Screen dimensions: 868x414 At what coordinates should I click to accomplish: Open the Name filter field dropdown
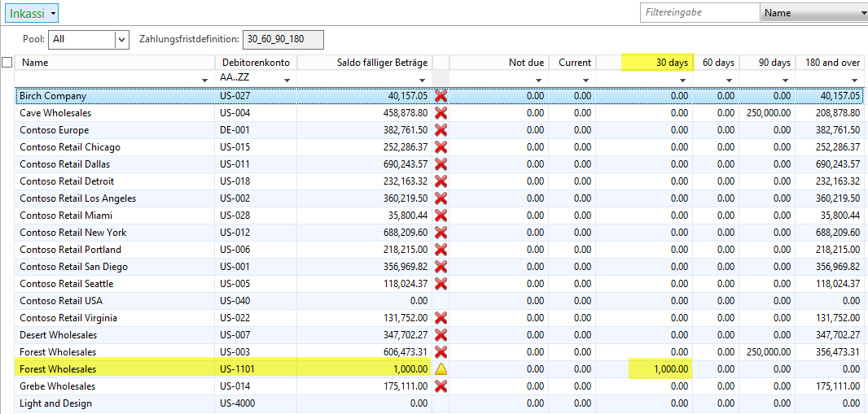pyautogui.click(x=862, y=13)
